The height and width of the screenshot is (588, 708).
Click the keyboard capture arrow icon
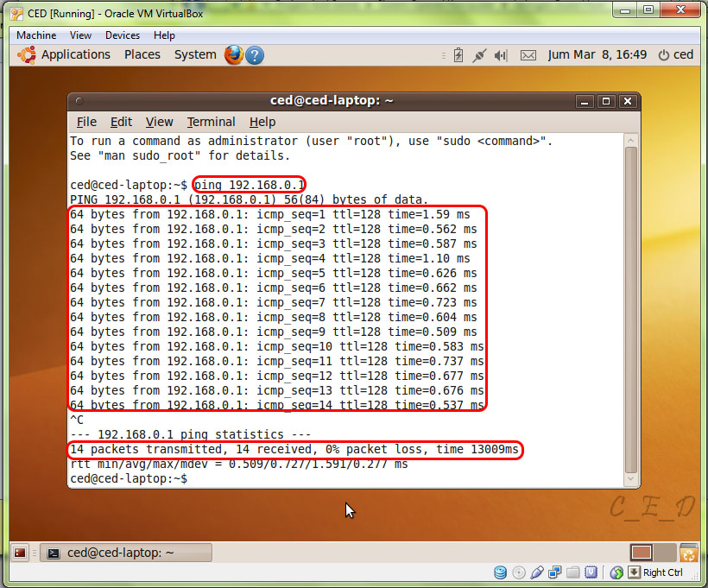pos(634,572)
